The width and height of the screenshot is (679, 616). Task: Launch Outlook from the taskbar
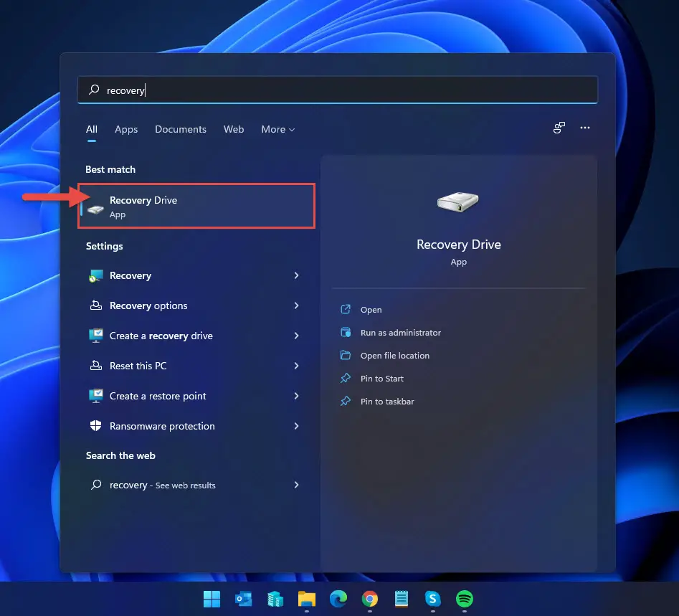point(243,599)
